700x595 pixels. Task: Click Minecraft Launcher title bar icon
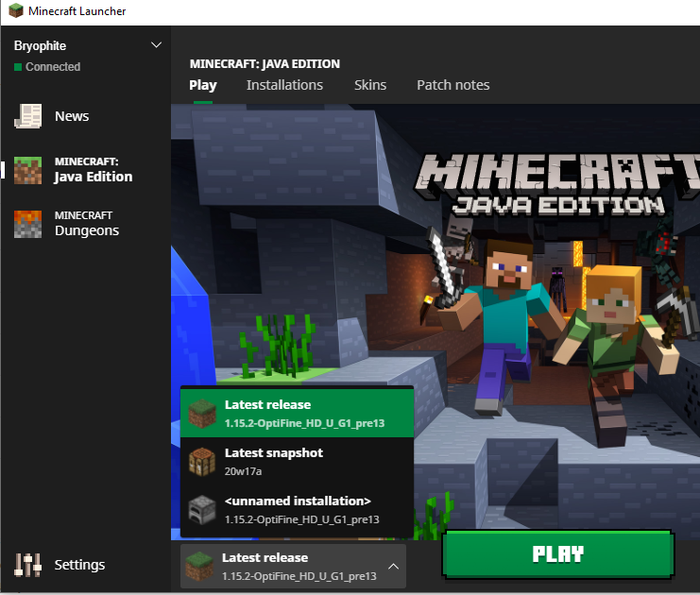[x=14, y=11]
